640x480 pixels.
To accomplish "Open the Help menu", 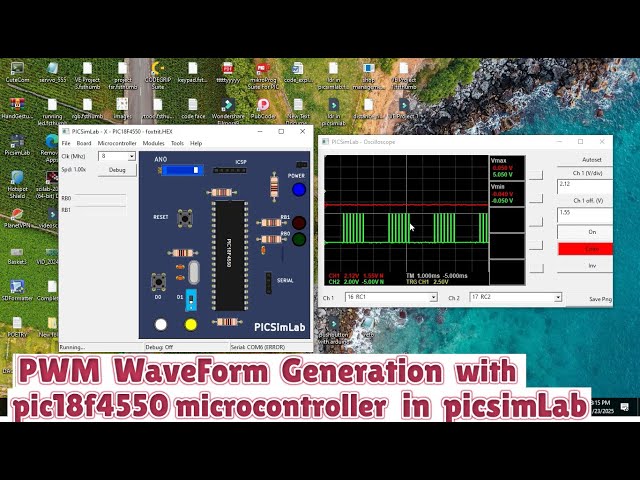I will click(196, 143).
